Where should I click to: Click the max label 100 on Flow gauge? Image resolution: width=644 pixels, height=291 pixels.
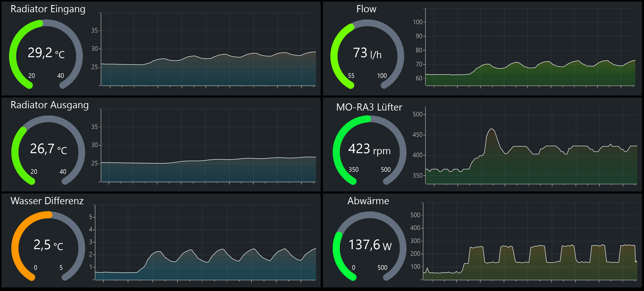coord(382,76)
